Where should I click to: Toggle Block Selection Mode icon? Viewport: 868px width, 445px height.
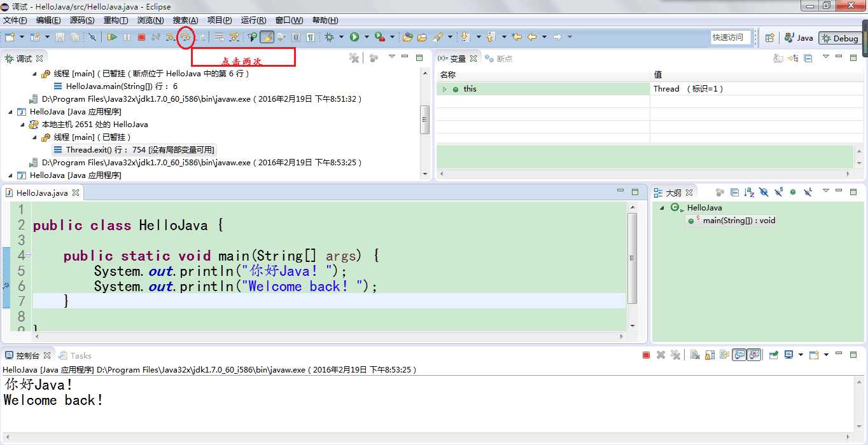pyautogui.click(x=296, y=38)
